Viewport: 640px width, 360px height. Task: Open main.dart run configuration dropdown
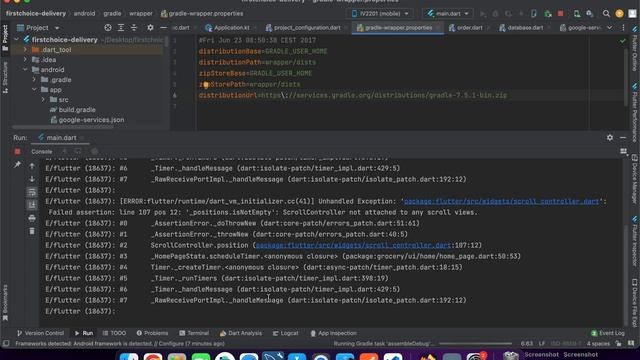coord(448,13)
